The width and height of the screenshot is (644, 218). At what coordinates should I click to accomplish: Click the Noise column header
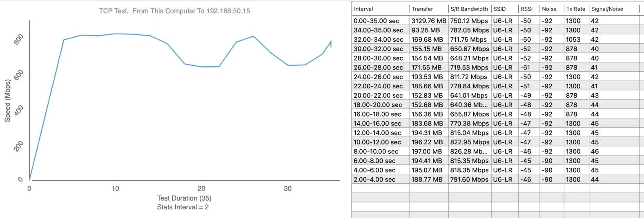pyautogui.click(x=549, y=9)
